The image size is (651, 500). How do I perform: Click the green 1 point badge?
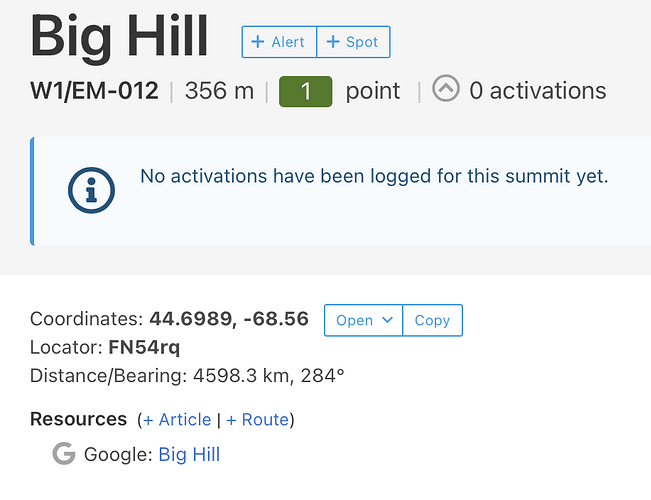305,91
